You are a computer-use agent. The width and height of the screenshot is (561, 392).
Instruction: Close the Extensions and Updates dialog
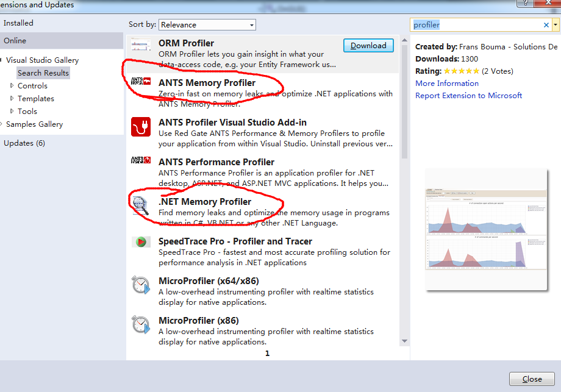pos(532,379)
